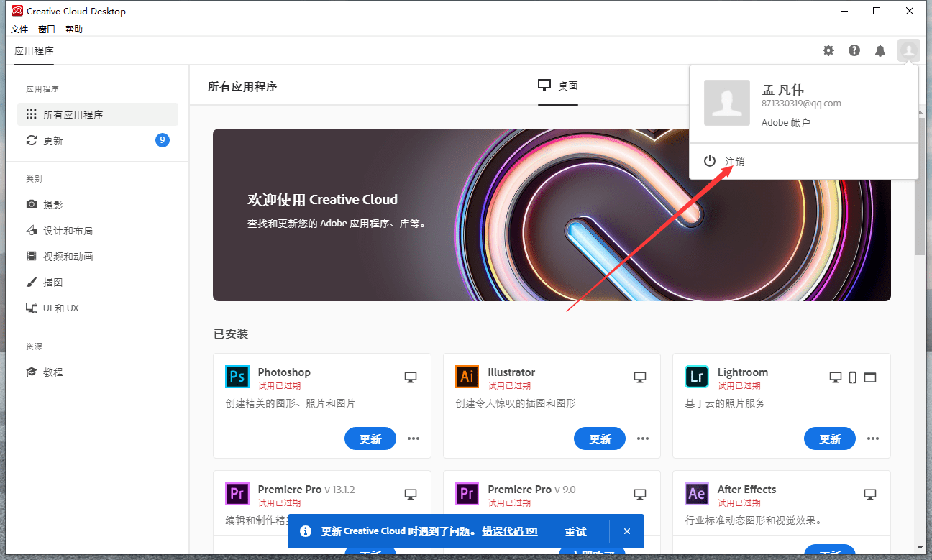Image resolution: width=932 pixels, height=560 pixels.
Task: Open more options for Photoshop
Action: [414, 439]
